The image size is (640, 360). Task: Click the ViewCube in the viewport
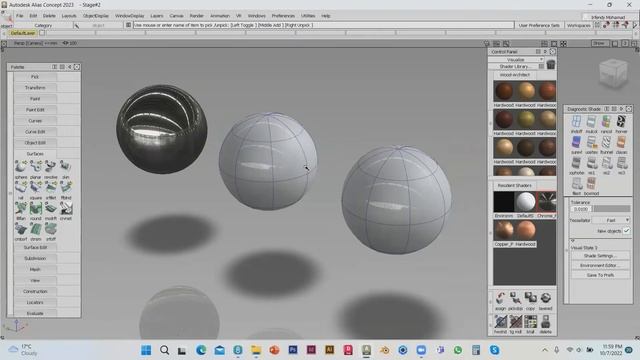613,73
